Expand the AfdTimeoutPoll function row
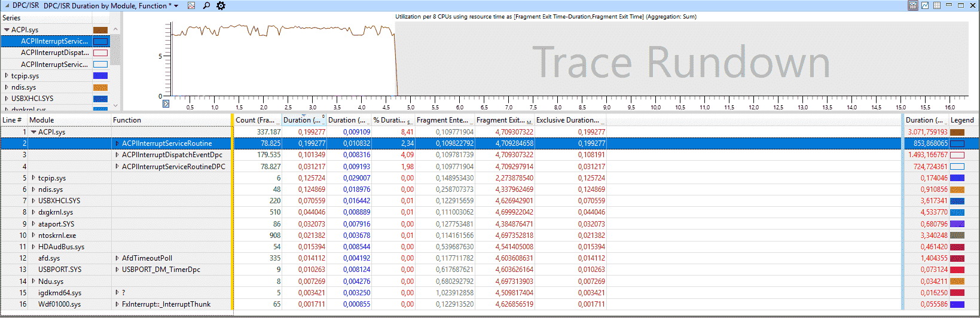The width and height of the screenshot is (980, 318). [117, 258]
